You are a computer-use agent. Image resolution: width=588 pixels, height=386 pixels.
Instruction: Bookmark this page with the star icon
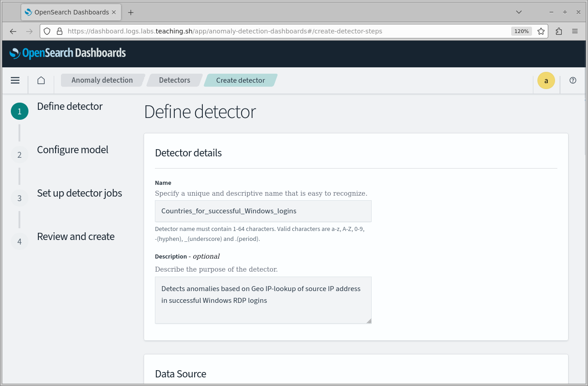(x=541, y=31)
